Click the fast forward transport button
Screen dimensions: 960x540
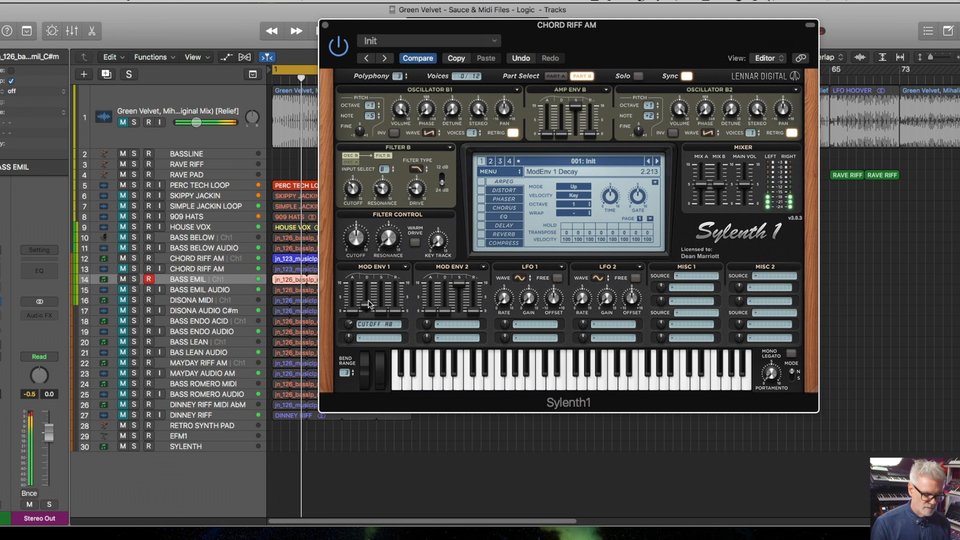point(296,31)
